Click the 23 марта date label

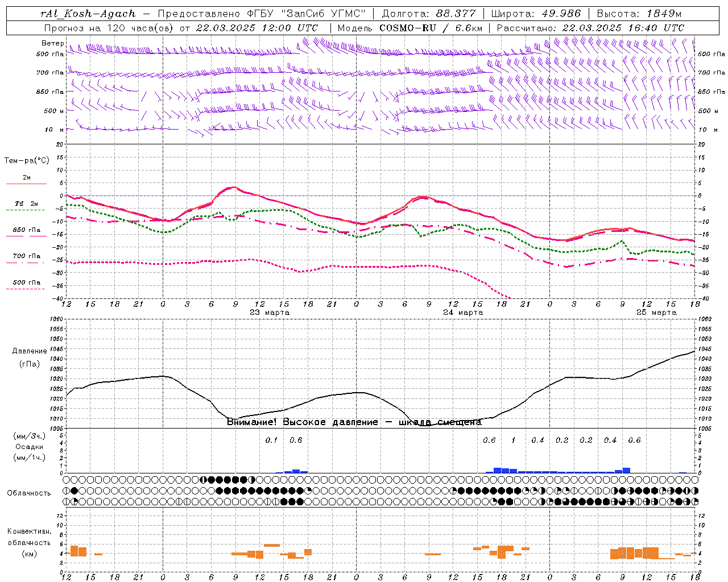coord(270,312)
